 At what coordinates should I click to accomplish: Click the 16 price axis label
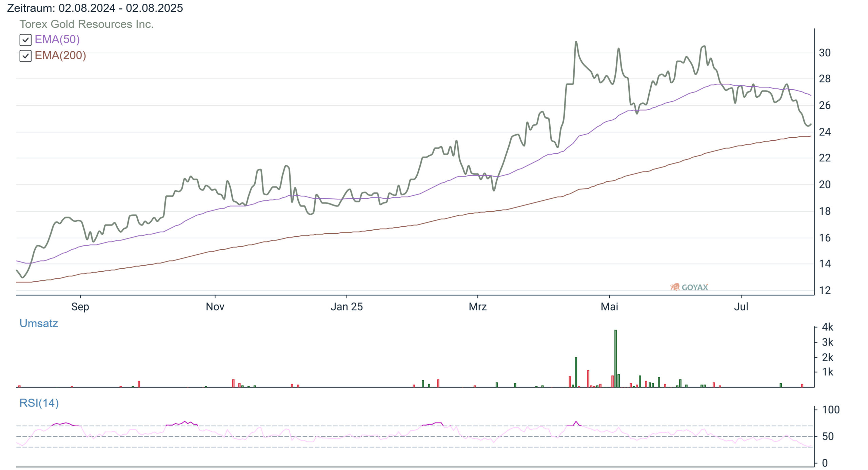(825, 238)
